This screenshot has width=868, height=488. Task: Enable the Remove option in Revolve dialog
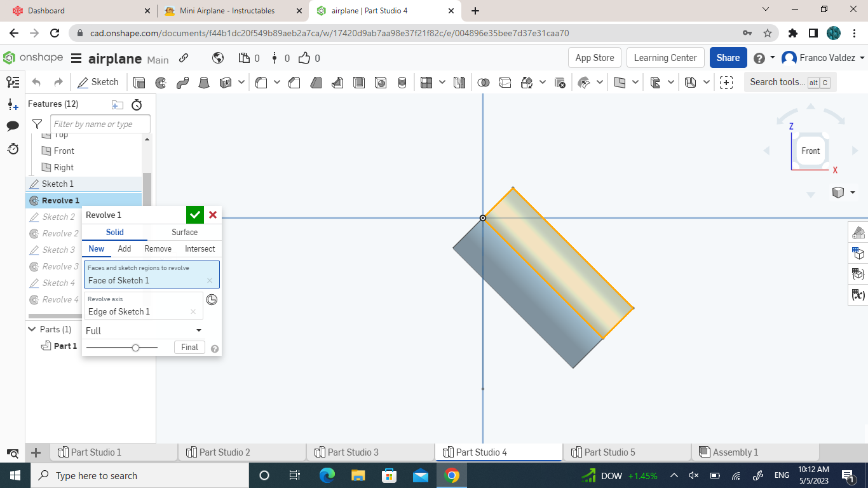click(158, 248)
